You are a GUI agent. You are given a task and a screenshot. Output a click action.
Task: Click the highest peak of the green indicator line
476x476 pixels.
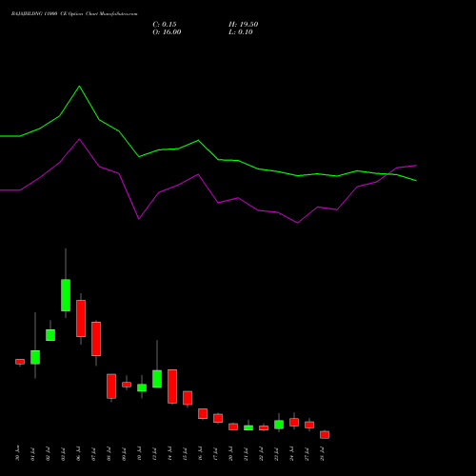[79, 87]
